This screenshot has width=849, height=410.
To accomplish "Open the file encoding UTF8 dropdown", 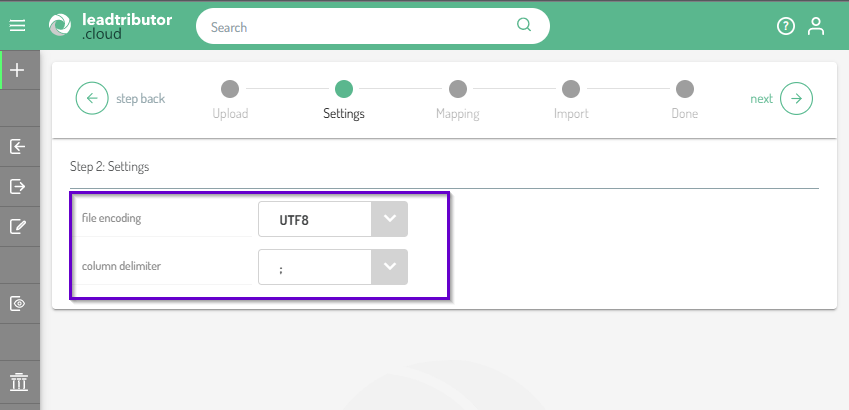I will click(x=333, y=219).
